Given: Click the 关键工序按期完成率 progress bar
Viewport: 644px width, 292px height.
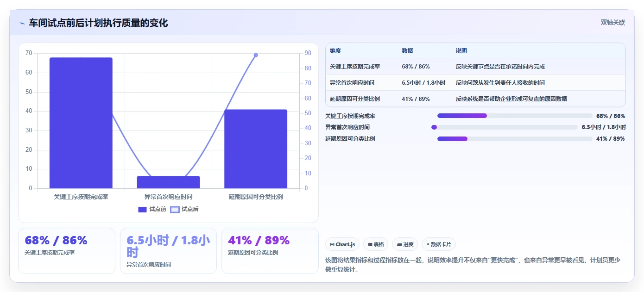Looking at the screenshot, I should (x=515, y=116).
